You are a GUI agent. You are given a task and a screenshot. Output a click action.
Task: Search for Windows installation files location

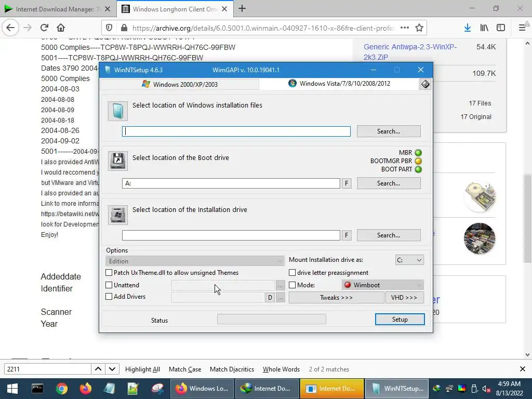pyautogui.click(x=389, y=131)
